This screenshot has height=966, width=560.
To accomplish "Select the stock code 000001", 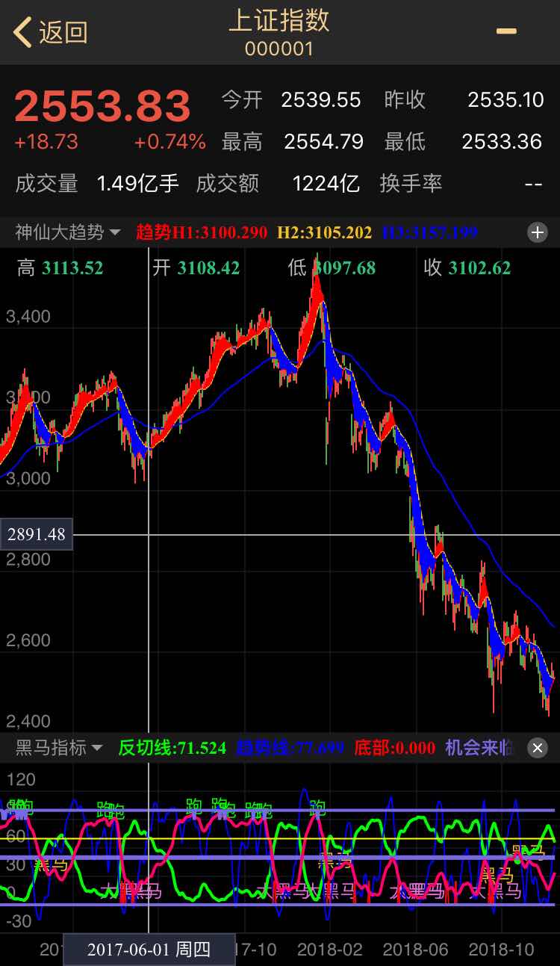I will coord(279,49).
